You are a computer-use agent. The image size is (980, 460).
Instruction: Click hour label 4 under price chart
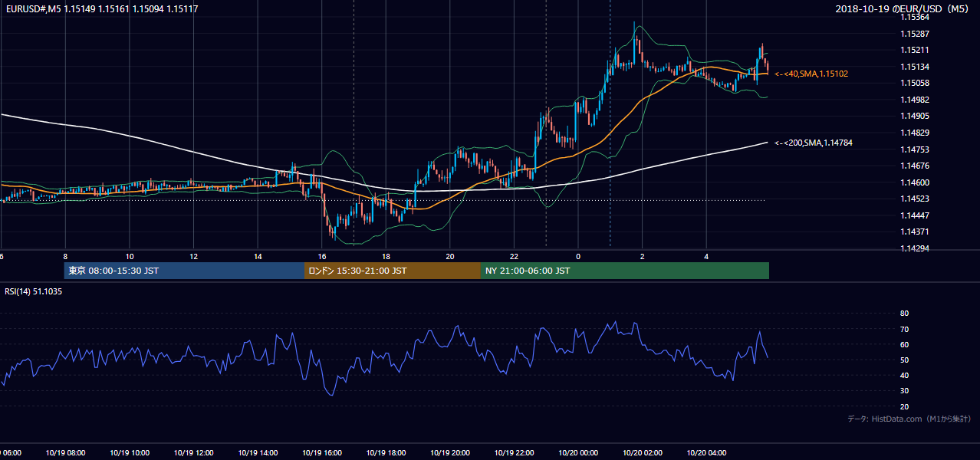706,256
